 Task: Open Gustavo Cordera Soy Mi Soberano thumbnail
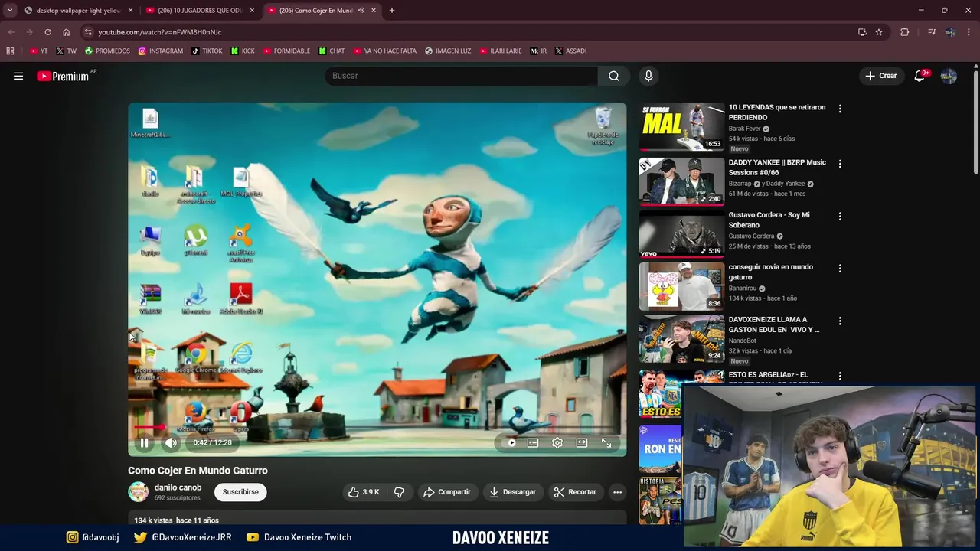[681, 233]
